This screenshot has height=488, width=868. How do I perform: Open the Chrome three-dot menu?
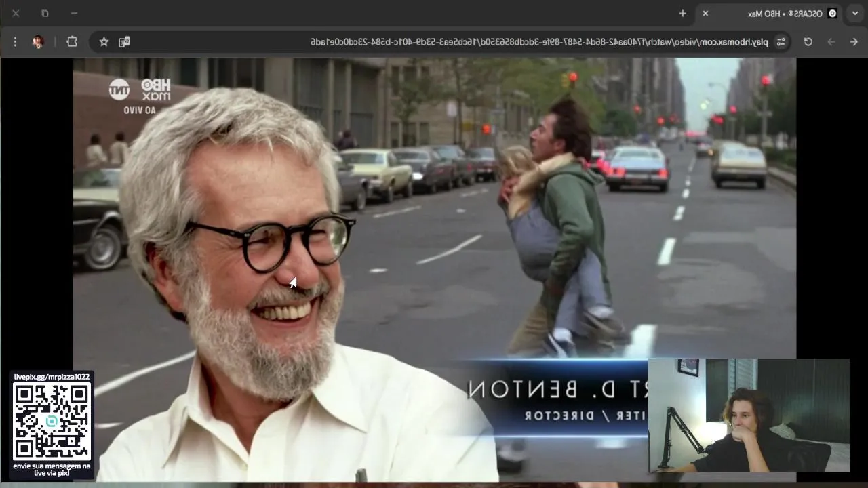(x=15, y=42)
